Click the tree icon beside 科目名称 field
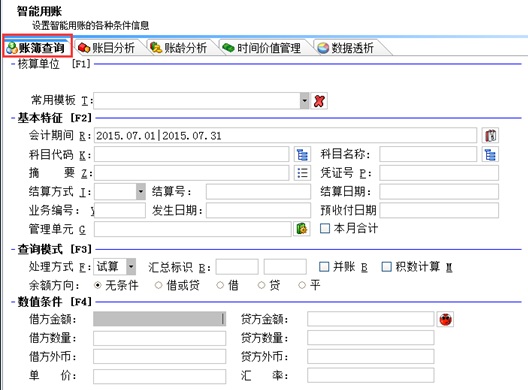The width and height of the screenshot is (528, 390). (490, 155)
